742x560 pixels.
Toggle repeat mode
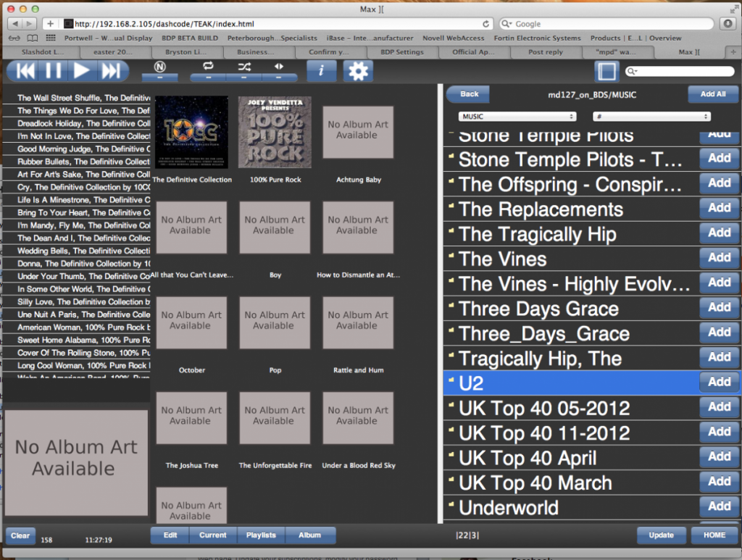click(x=208, y=70)
